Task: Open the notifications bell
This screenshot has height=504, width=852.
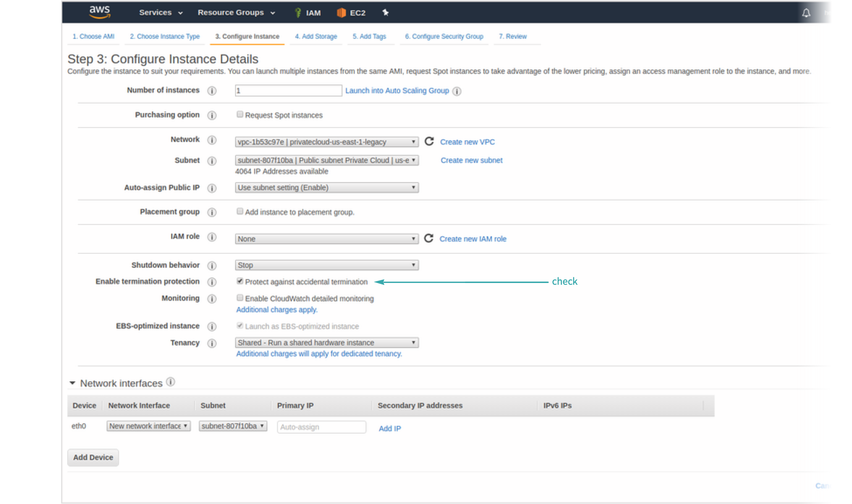Action: click(x=806, y=13)
